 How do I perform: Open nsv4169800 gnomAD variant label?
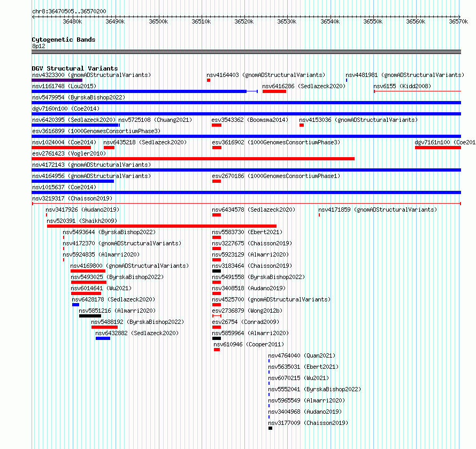(x=129, y=266)
